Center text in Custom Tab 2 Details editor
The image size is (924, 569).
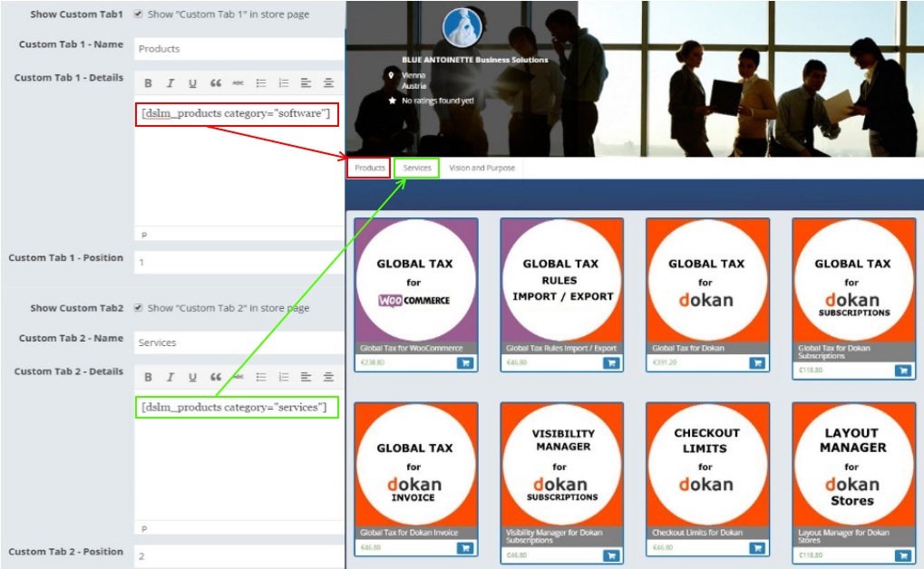pyautogui.click(x=329, y=377)
